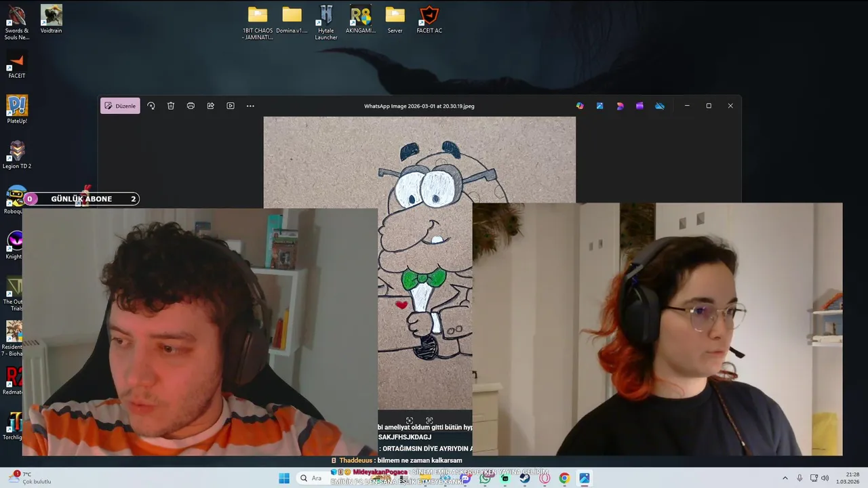Image resolution: width=868 pixels, height=488 pixels.
Task: Open the Domina folder on desktop
Action: point(292,20)
